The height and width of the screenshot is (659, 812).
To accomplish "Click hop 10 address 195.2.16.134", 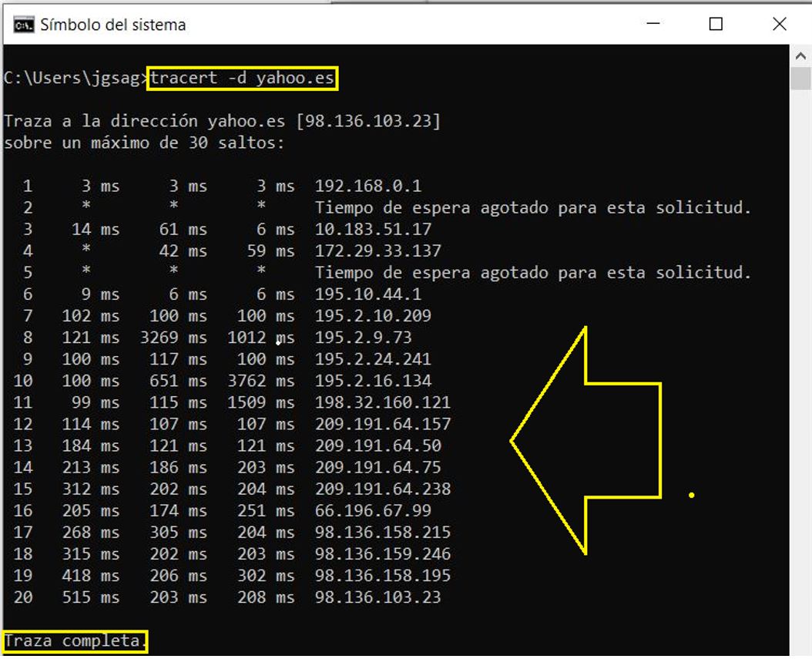I will point(373,381).
